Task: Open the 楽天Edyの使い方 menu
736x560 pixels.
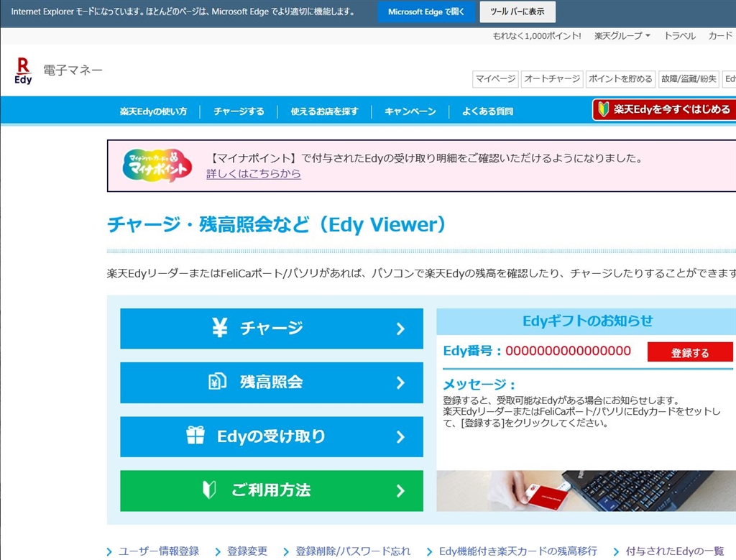Action: pyautogui.click(x=153, y=111)
